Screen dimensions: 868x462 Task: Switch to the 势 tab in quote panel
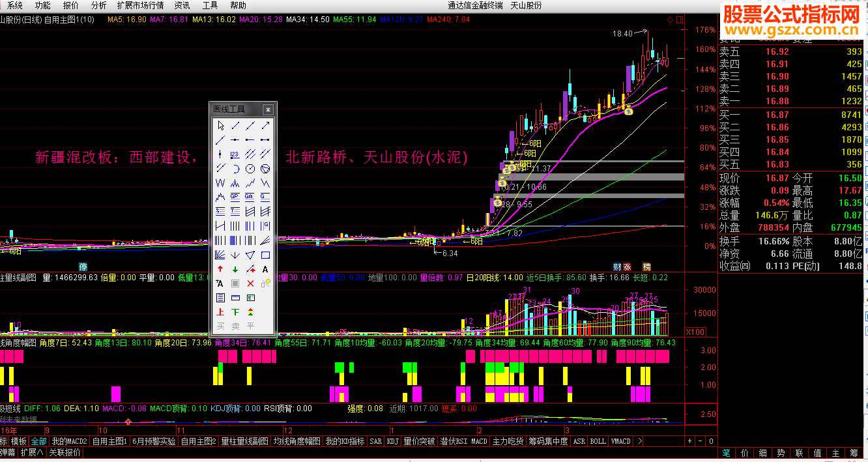tap(780, 453)
